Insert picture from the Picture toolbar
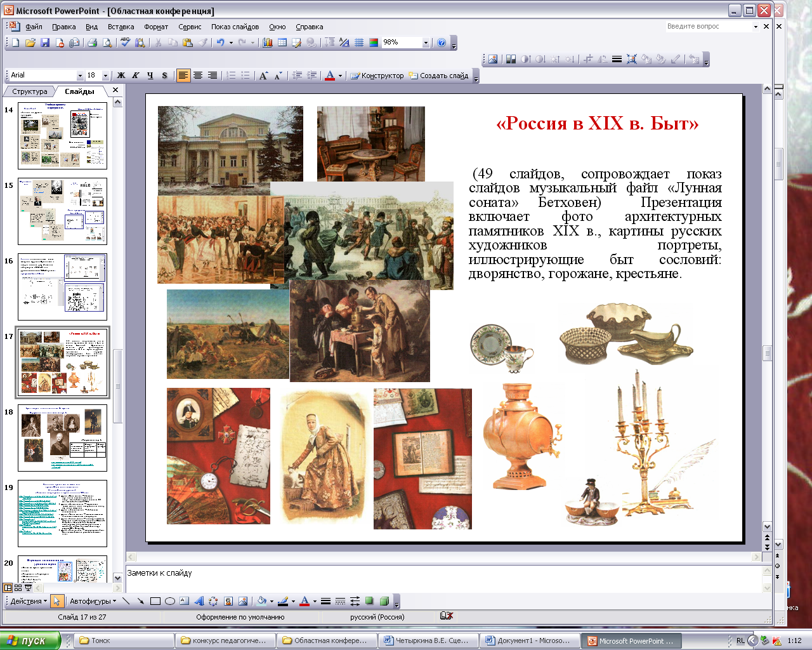Screen dimensions: 812x650 click(x=493, y=59)
